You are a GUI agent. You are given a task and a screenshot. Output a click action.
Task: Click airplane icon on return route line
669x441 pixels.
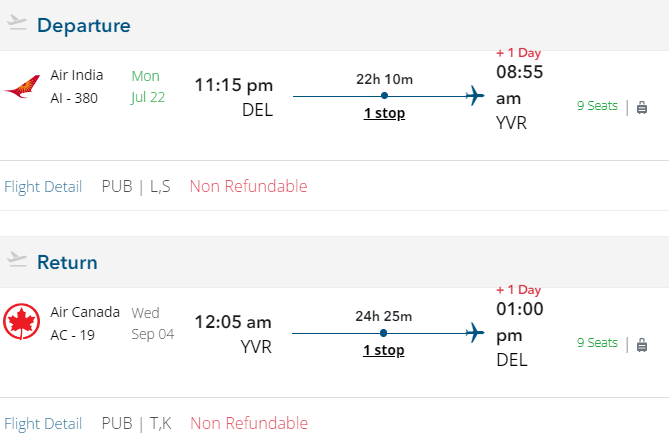(x=475, y=333)
